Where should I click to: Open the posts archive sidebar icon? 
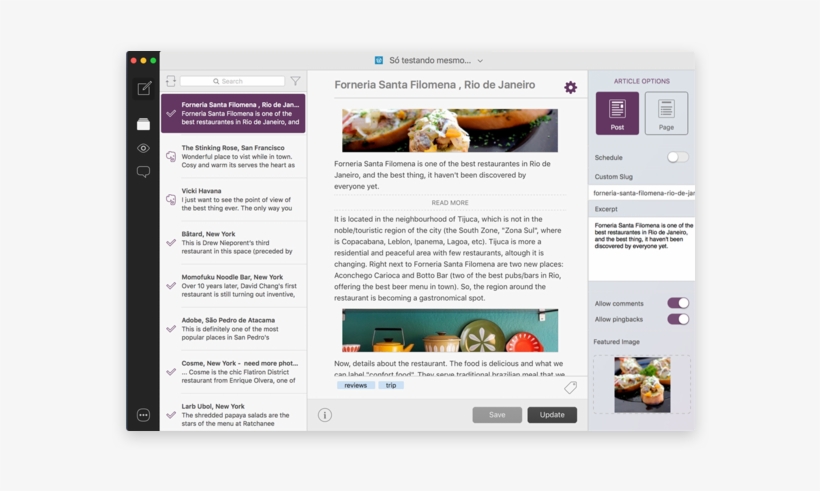tap(143, 124)
